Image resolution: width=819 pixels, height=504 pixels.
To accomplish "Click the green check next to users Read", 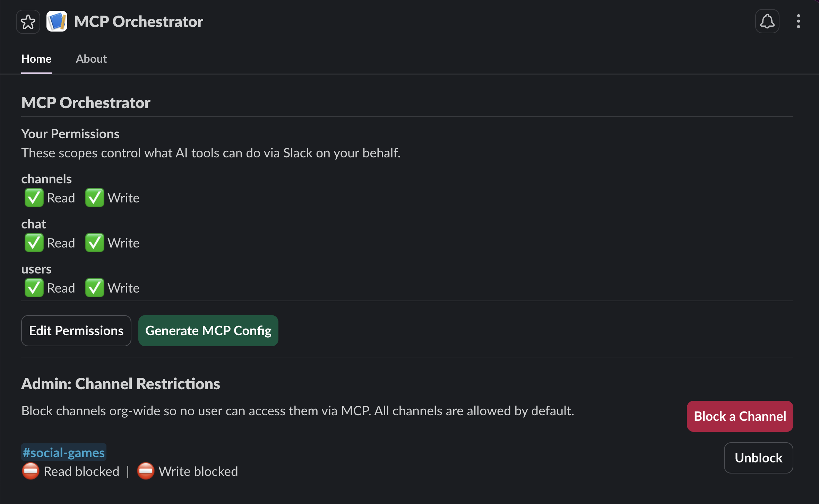I will (x=33, y=287).
